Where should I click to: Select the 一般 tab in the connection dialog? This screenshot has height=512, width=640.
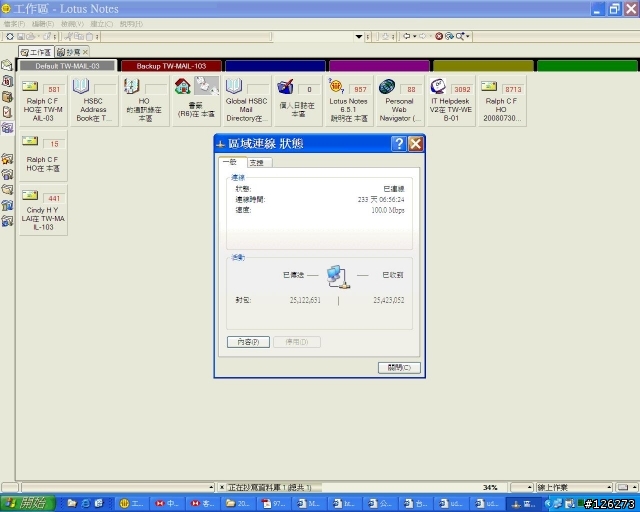click(x=232, y=162)
